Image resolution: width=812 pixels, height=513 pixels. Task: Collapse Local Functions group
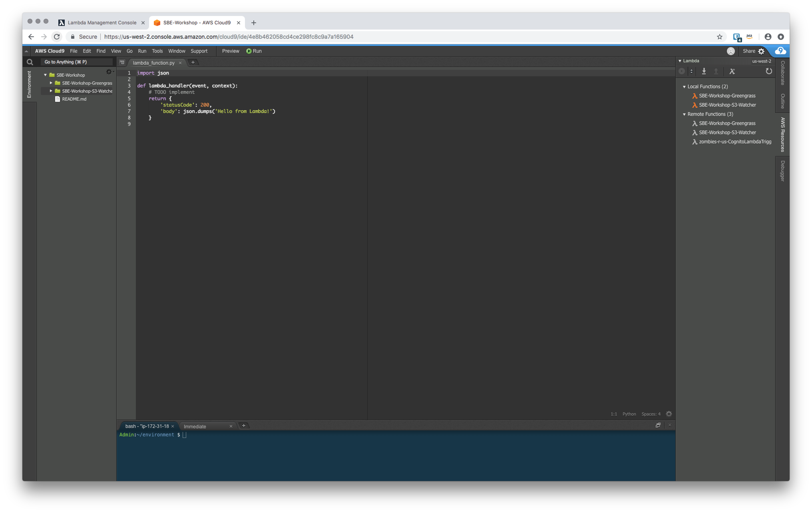click(x=684, y=87)
